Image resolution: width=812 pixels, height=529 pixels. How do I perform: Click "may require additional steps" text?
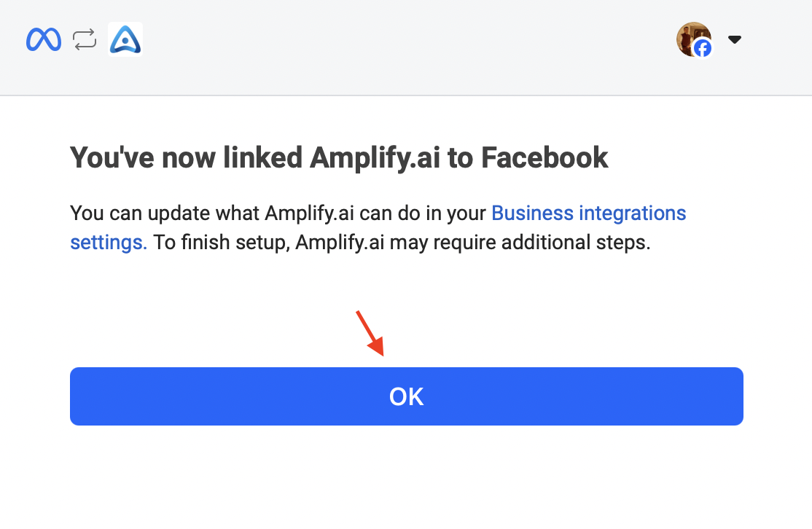tap(520, 242)
